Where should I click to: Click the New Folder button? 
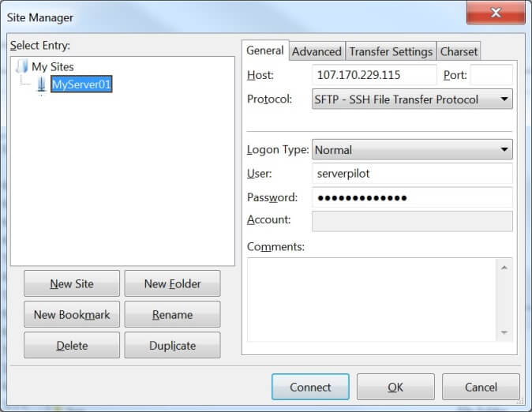pyautogui.click(x=172, y=283)
